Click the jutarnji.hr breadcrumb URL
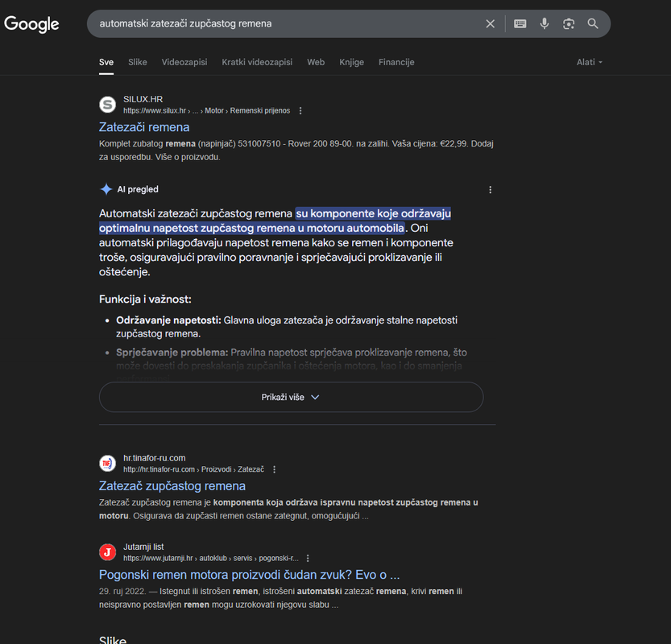Screen dimensions: 671x644 (x=210, y=559)
